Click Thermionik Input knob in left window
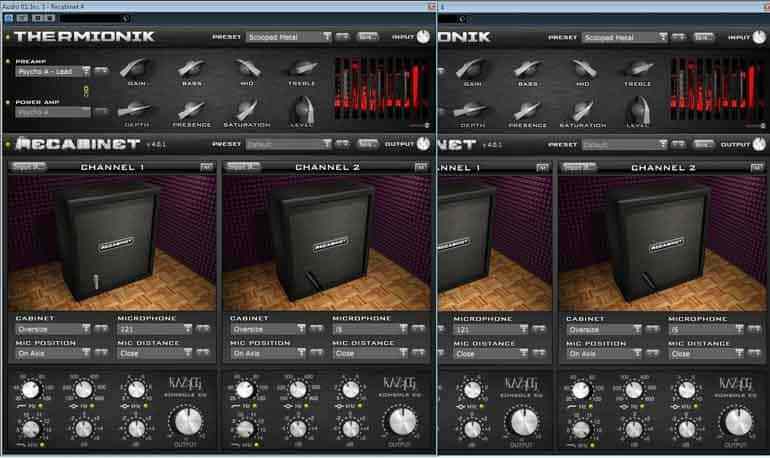The height and width of the screenshot is (458, 770). [423, 37]
